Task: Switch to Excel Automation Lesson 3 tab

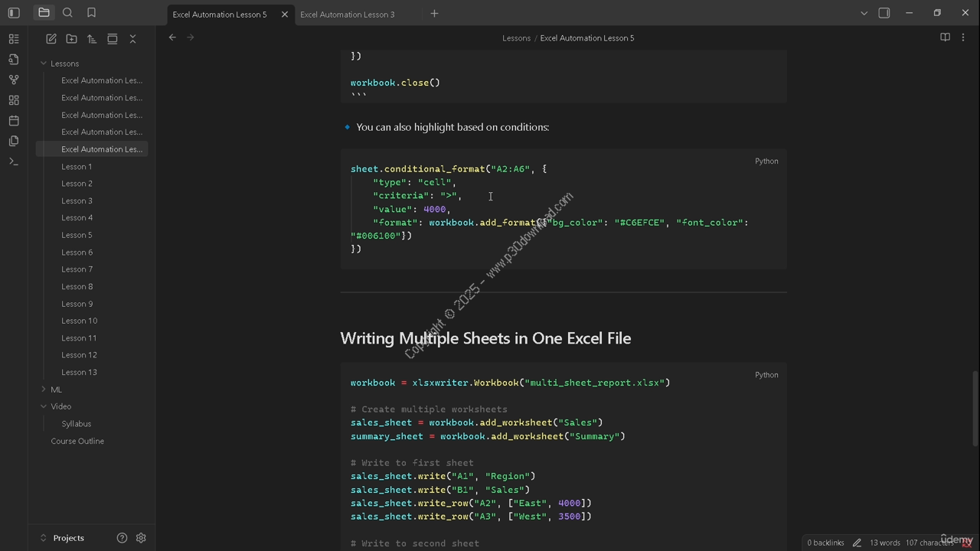Action: tap(348, 15)
